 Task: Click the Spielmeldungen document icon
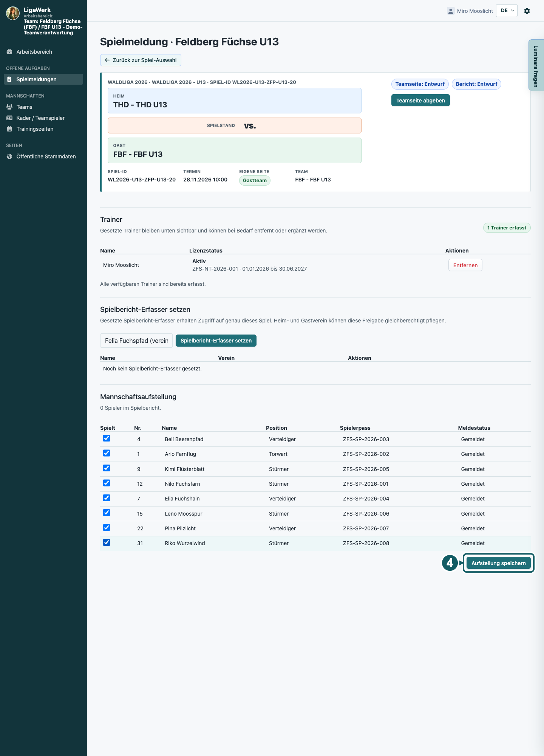click(9, 79)
